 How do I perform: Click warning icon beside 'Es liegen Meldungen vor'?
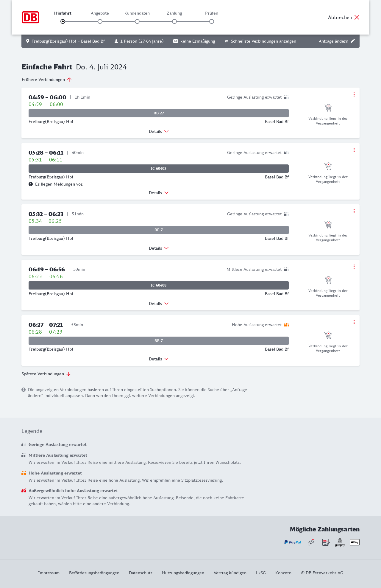tap(31, 184)
